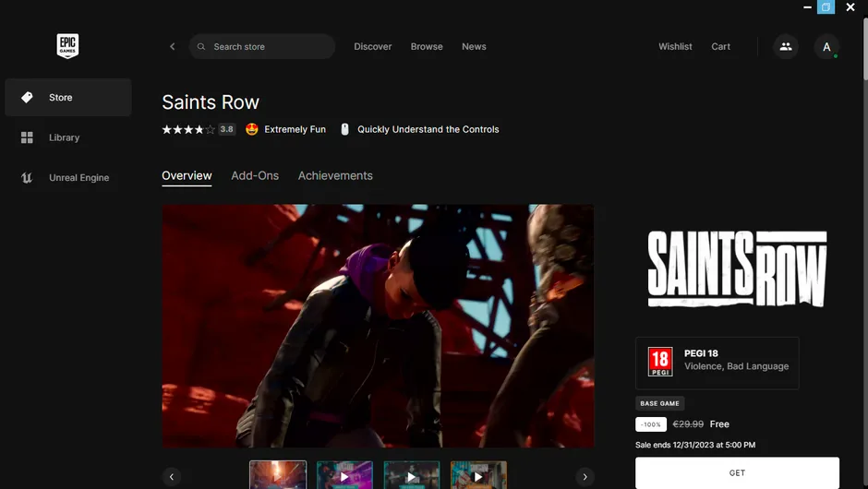Go back using the back arrow
The image size is (868, 489).
[172, 47]
